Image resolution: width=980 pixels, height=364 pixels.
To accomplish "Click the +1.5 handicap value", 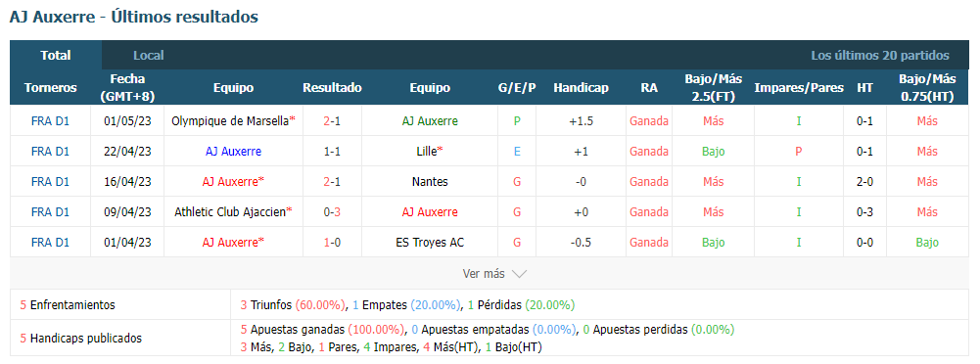I will 581,121.
